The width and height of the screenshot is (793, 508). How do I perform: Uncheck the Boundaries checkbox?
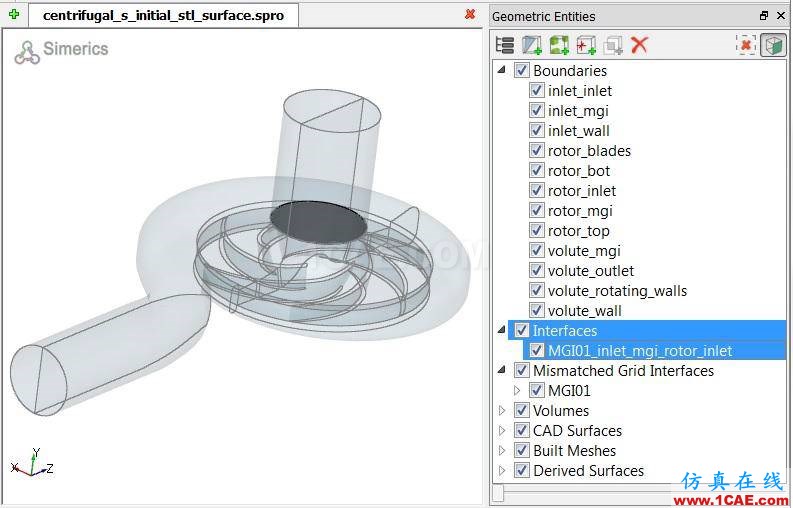click(x=521, y=70)
